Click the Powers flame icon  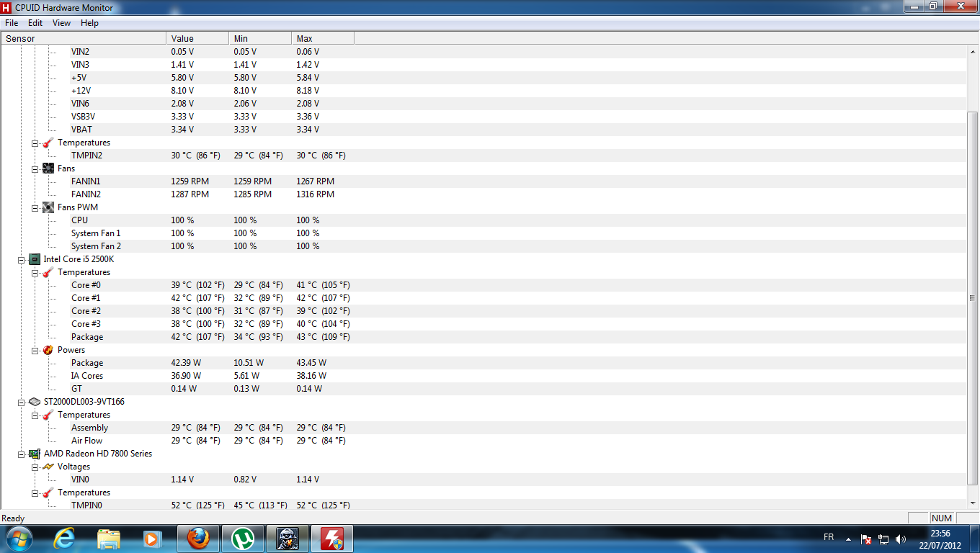48,350
